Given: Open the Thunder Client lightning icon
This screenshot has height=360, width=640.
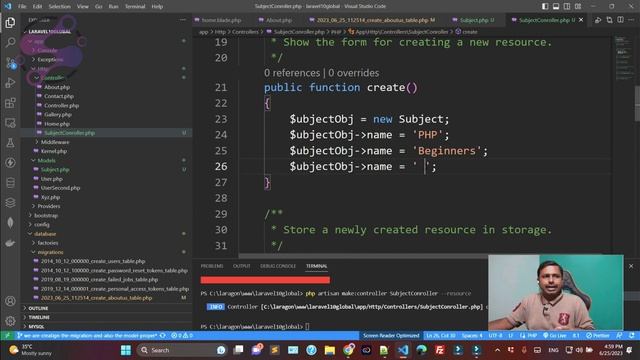Looking at the screenshot, I should [x=10, y=162].
